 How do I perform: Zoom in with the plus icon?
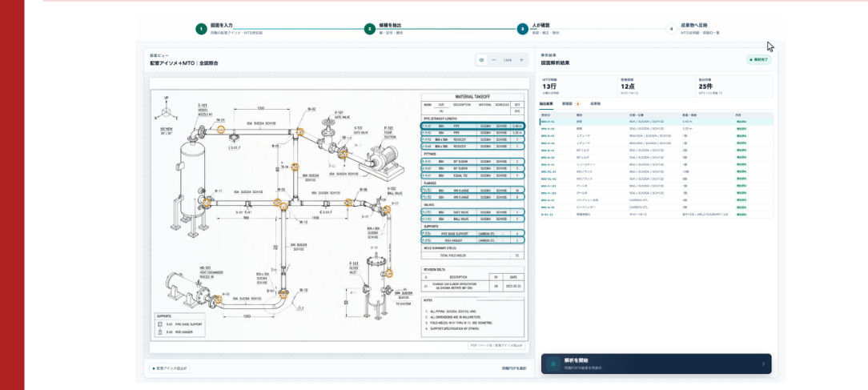[521, 60]
